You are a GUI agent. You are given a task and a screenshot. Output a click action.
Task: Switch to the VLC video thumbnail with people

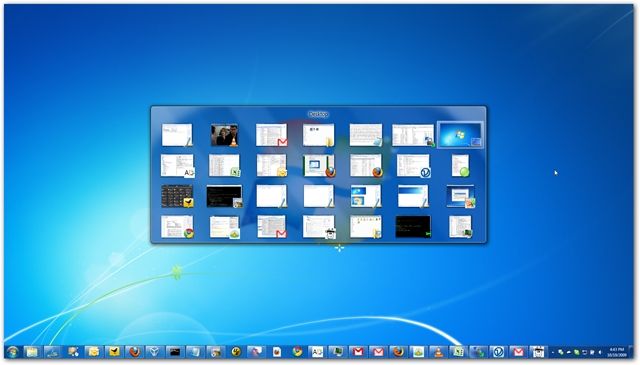point(224,135)
